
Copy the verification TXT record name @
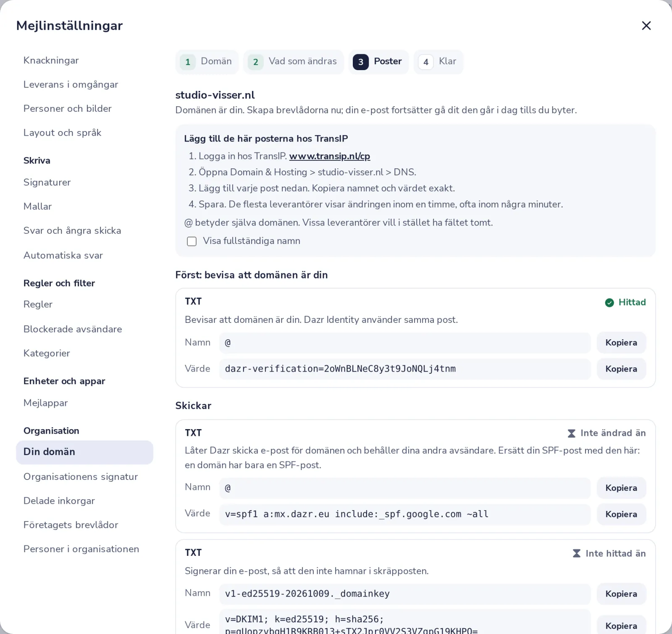pyautogui.click(x=621, y=343)
